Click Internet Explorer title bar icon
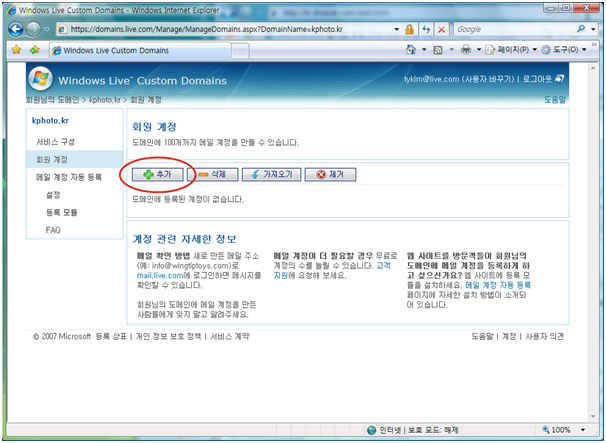This screenshot has width=606, height=443. (12, 10)
